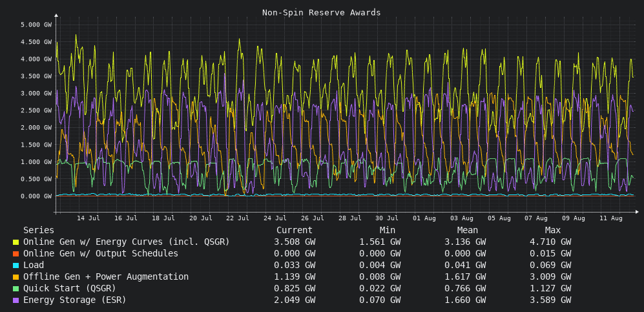Click the 4.000 GW y-axis label
Viewport: 644px width, 312px height.
pos(36,59)
